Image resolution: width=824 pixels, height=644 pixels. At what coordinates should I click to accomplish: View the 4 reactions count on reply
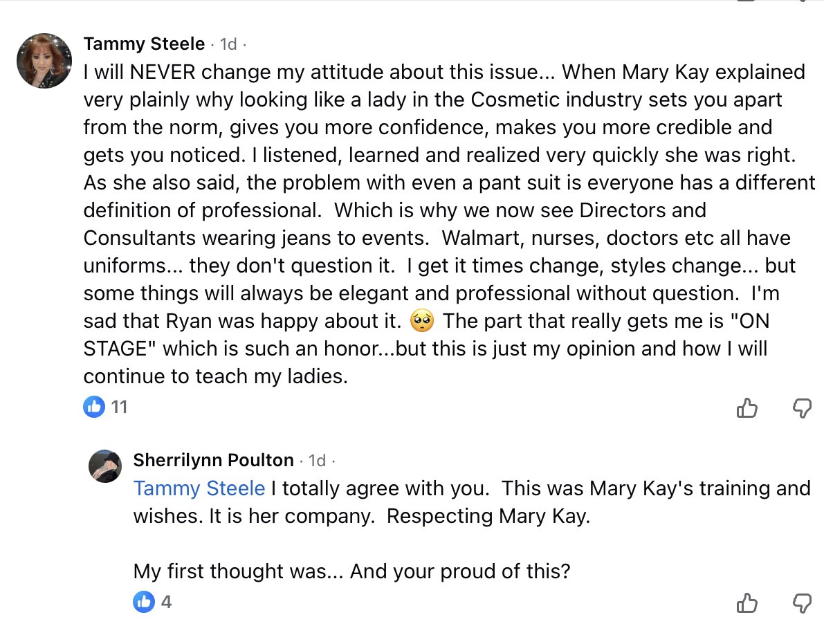pyautogui.click(x=166, y=602)
